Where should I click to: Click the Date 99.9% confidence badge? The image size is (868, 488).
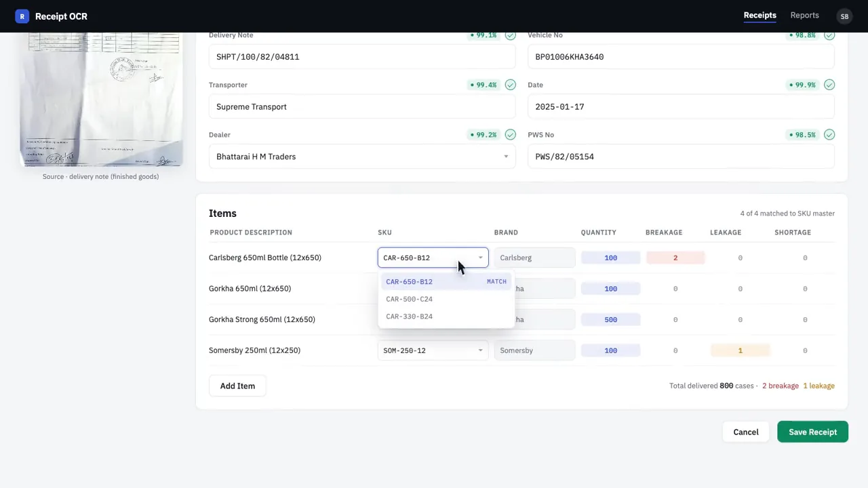tap(803, 85)
